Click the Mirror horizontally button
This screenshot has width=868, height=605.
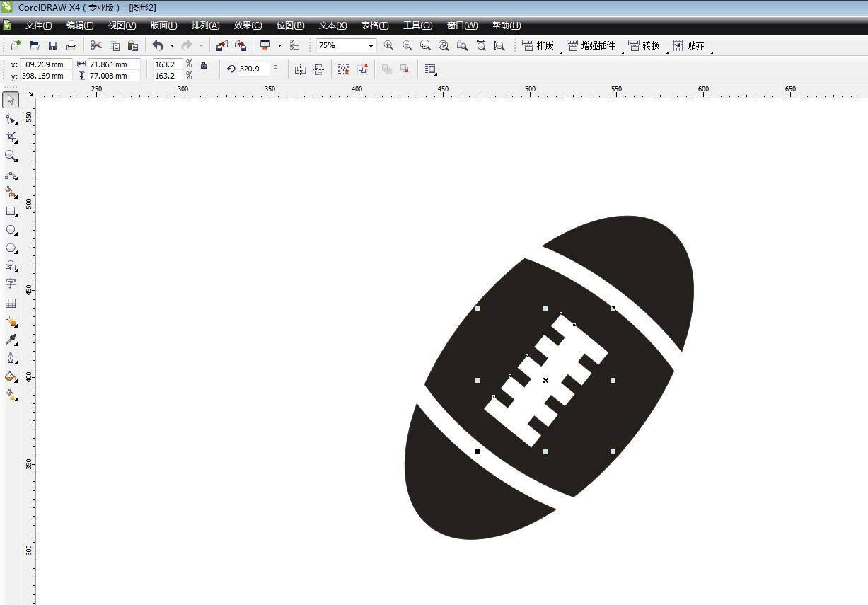point(300,69)
